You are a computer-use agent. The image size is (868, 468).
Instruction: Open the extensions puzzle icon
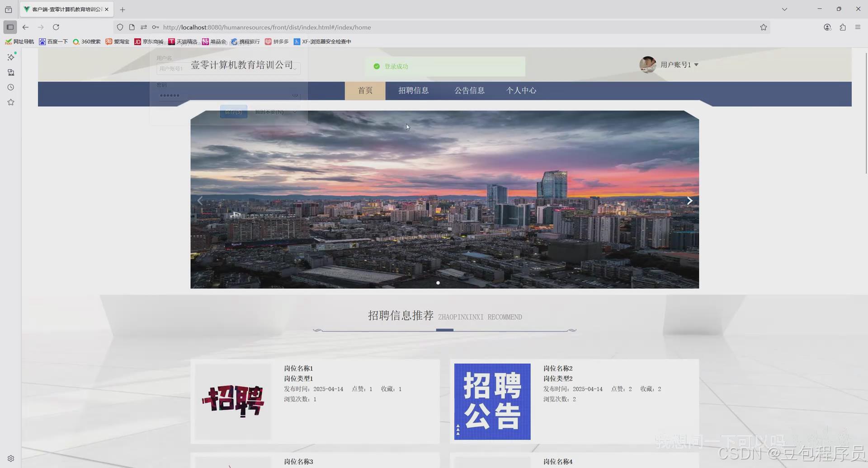point(843,27)
